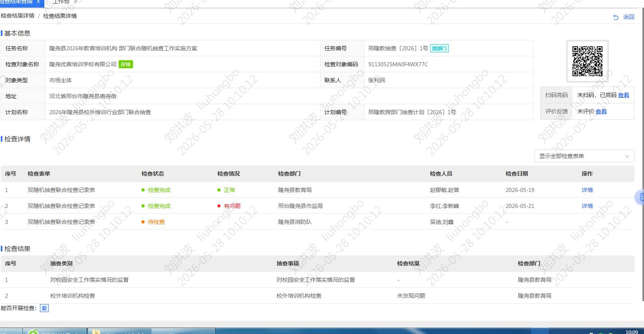This screenshot has width=644, height=334.
Task: Open the 显示全部检查表单 dropdown
Action: tap(584, 156)
